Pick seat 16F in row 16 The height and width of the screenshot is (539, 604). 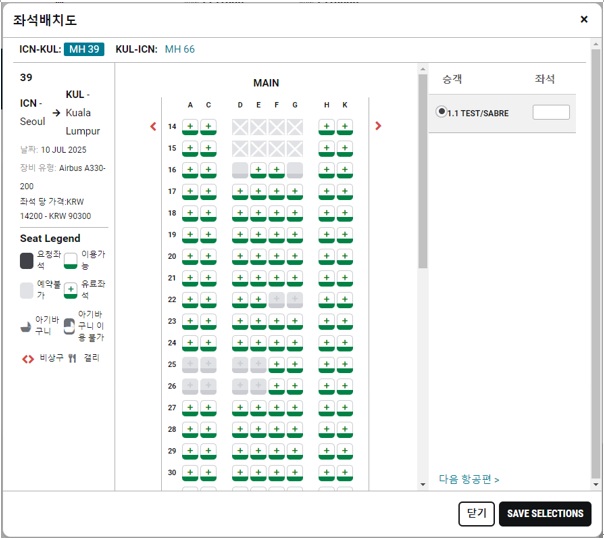tap(277, 170)
